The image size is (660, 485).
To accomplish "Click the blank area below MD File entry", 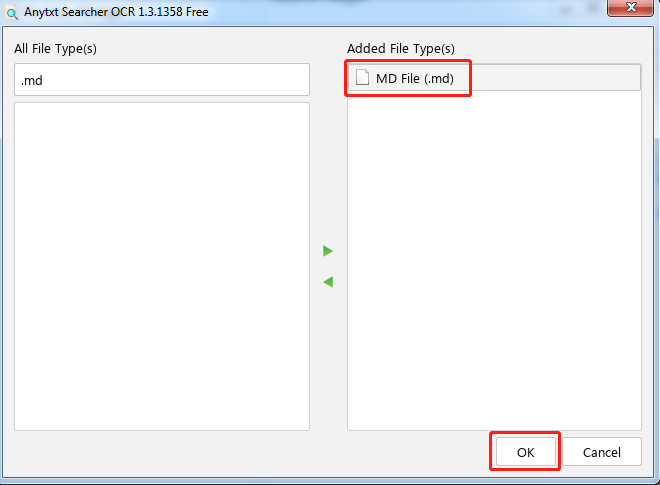I will tap(494, 260).
